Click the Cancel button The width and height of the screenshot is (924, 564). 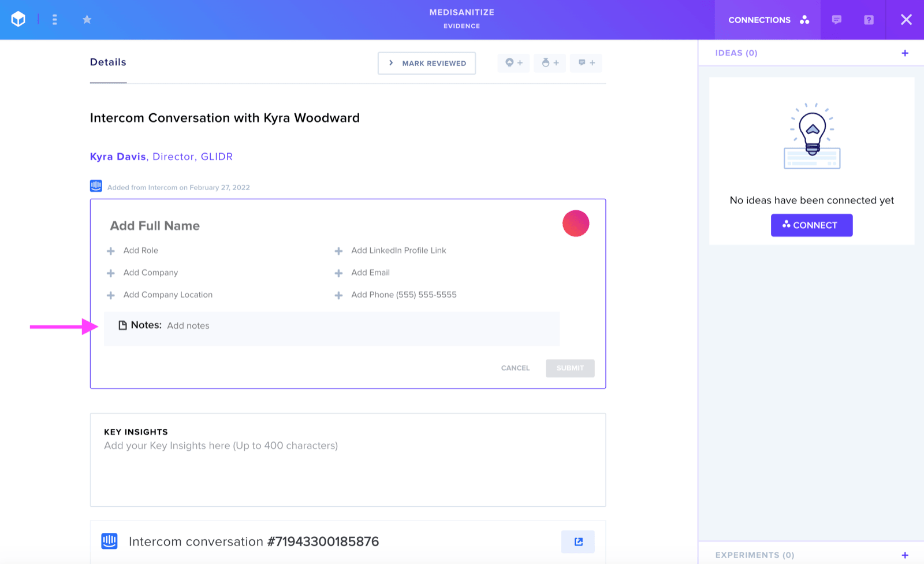(515, 368)
